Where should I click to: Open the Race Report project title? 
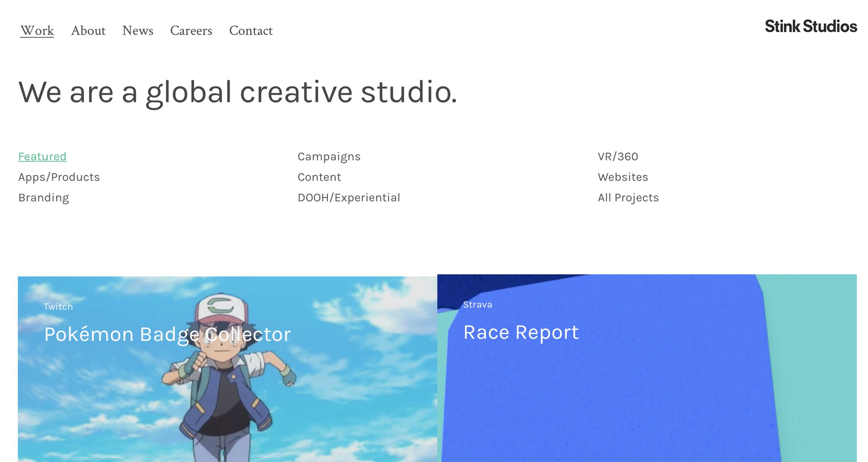pos(521,332)
